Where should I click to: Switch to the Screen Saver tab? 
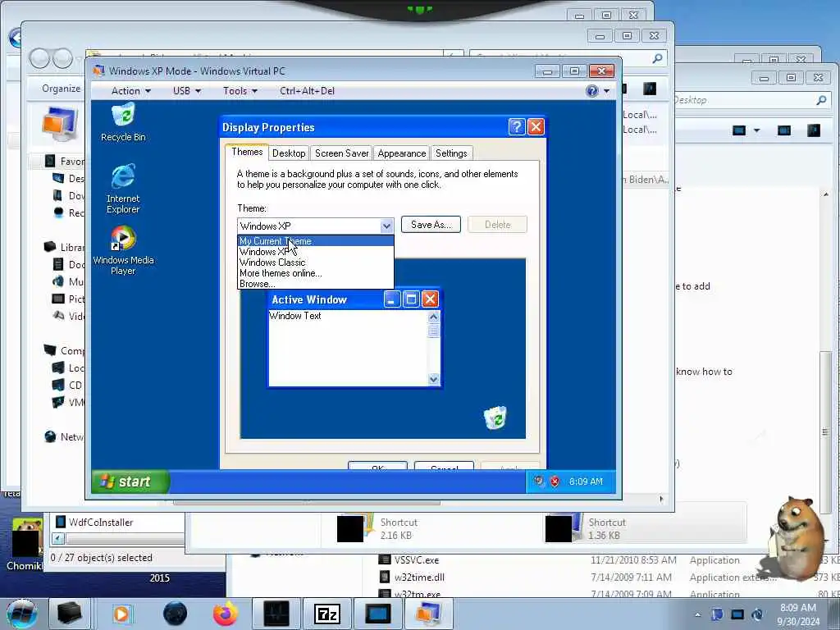[342, 153]
